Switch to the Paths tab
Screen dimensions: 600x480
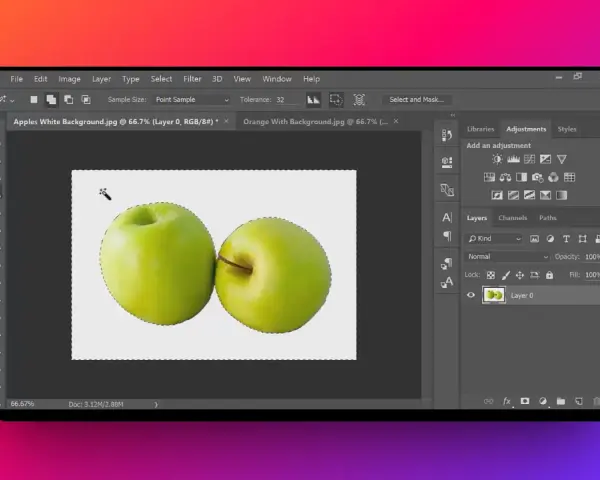click(548, 218)
